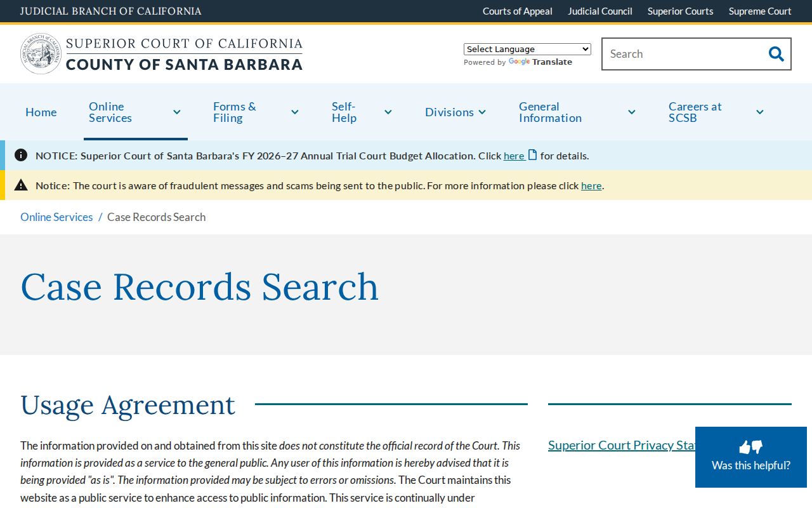
Task: Click the Usage Agreement heading
Action: point(128,404)
